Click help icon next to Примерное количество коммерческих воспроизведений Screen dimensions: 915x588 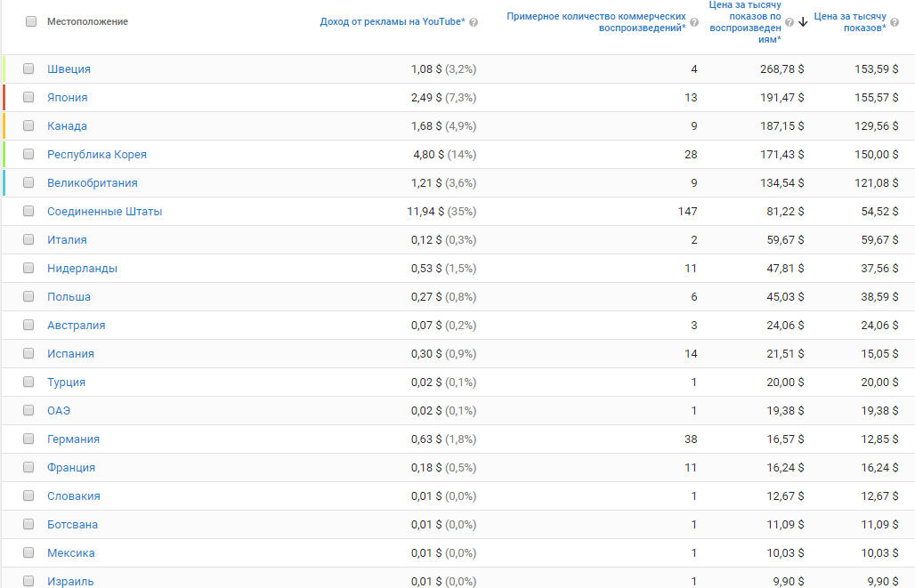pos(694,22)
